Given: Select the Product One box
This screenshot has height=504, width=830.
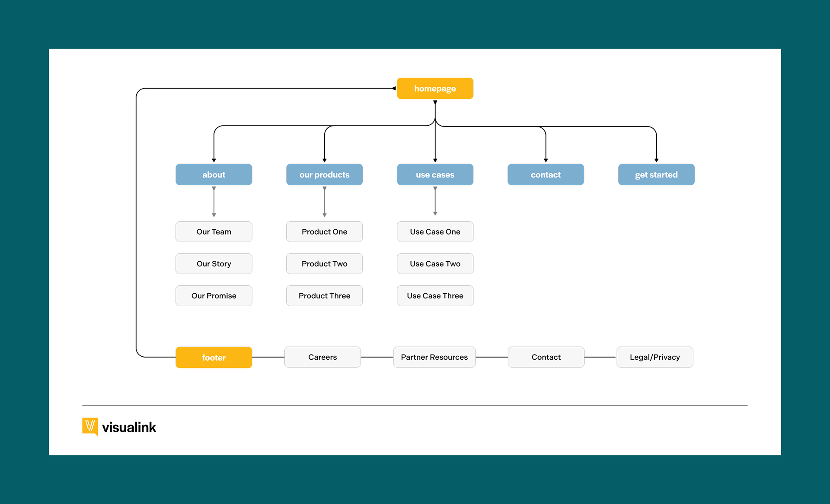Looking at the screenshot, I should coord(324,231).
